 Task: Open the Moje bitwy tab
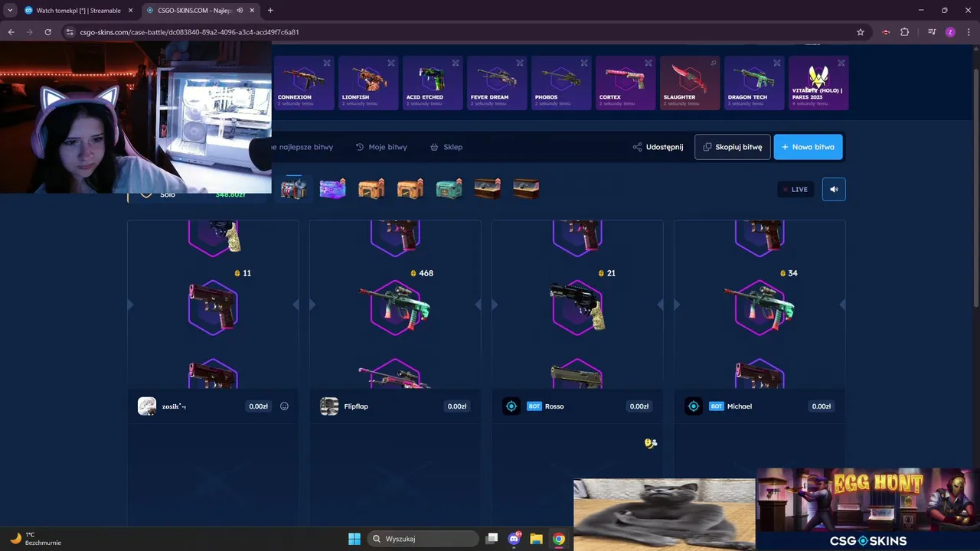pyautogui.click(x=381, y=147)
